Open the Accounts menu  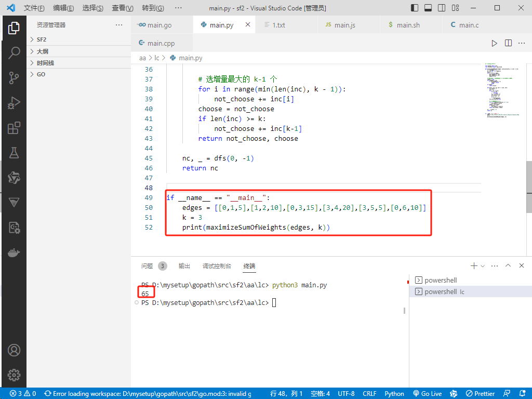[x=14, y=350]
